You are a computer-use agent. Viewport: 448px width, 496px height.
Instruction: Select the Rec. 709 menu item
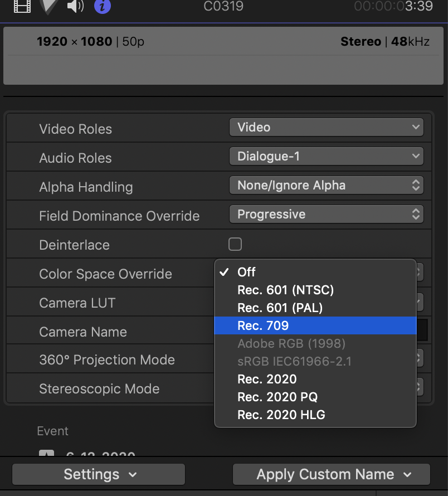click(x=315, y=325)
